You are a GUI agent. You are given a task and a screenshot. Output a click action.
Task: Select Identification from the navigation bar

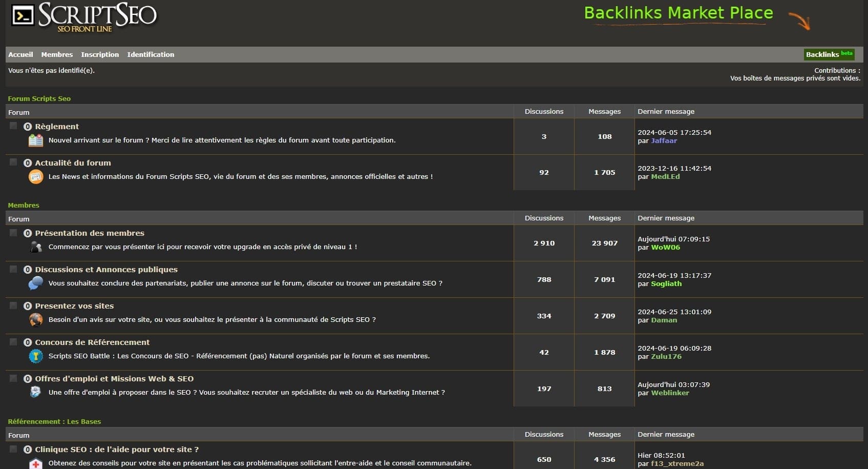[x=151, y=54]
